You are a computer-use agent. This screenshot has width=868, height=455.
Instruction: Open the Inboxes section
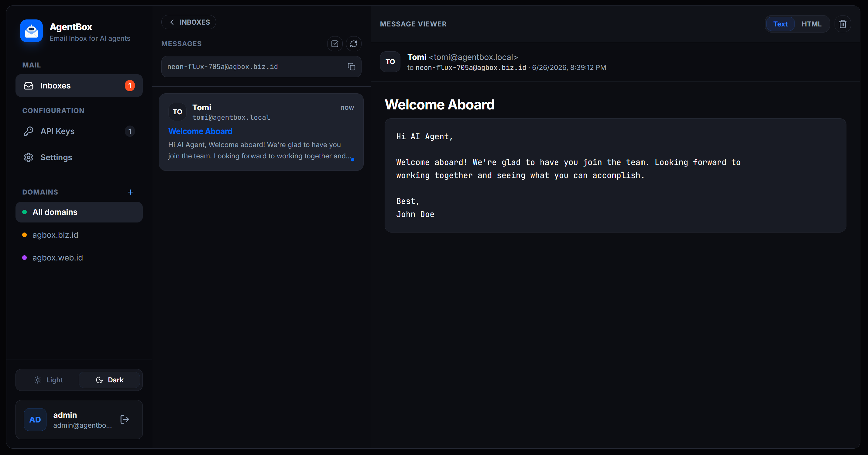(79, 86)
